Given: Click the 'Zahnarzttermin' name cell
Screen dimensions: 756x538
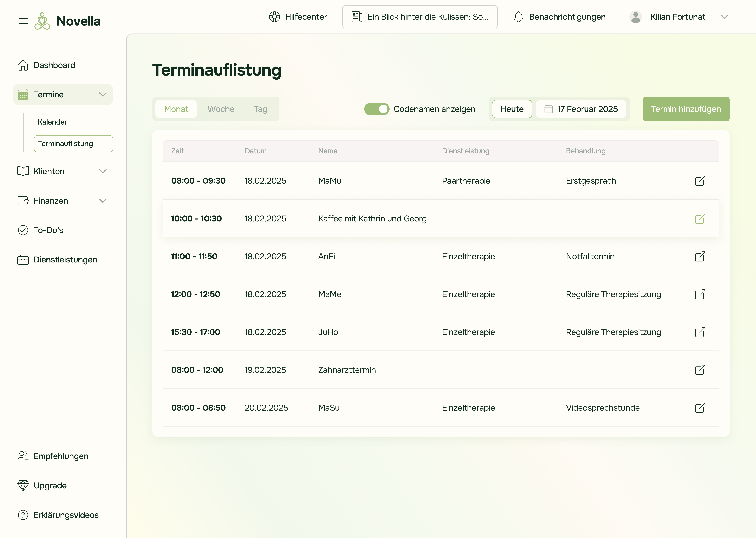Looking at the screenshot, I should (347, 370).
